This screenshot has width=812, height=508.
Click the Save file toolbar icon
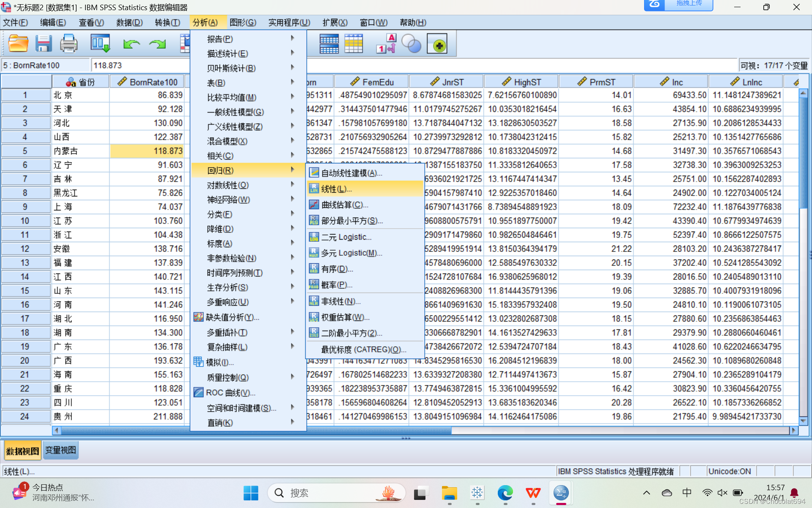[x=43, y=44]
